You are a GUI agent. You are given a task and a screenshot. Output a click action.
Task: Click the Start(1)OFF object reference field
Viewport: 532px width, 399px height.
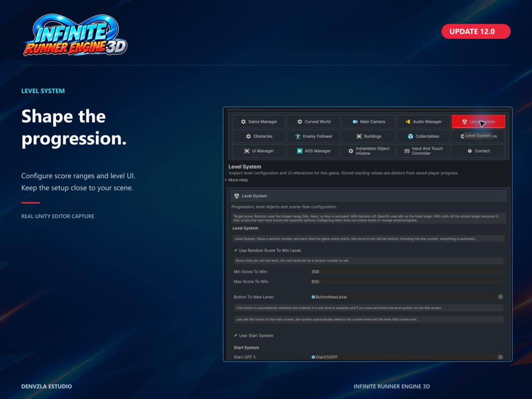click(x=404, y=357)
